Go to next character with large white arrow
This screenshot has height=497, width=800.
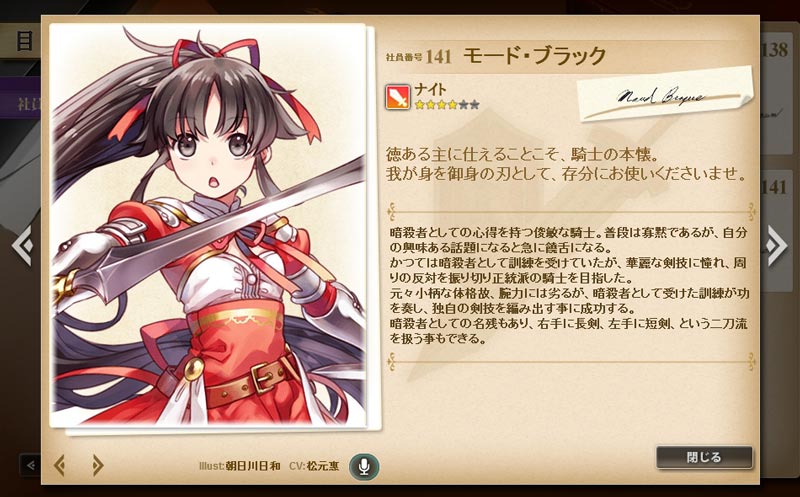click(x=776, y=245)
